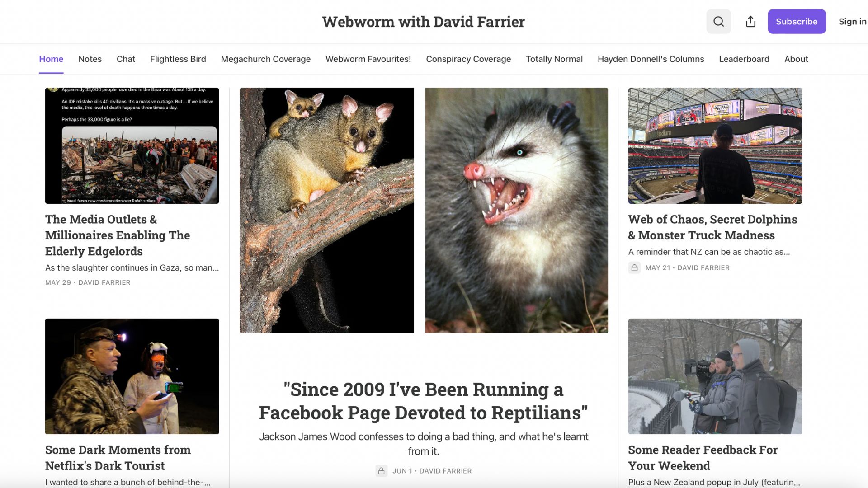The height and width of the screenshot is (488, 868).
Task: Open Webworm Favourites! tab
Action: [368, 59]
